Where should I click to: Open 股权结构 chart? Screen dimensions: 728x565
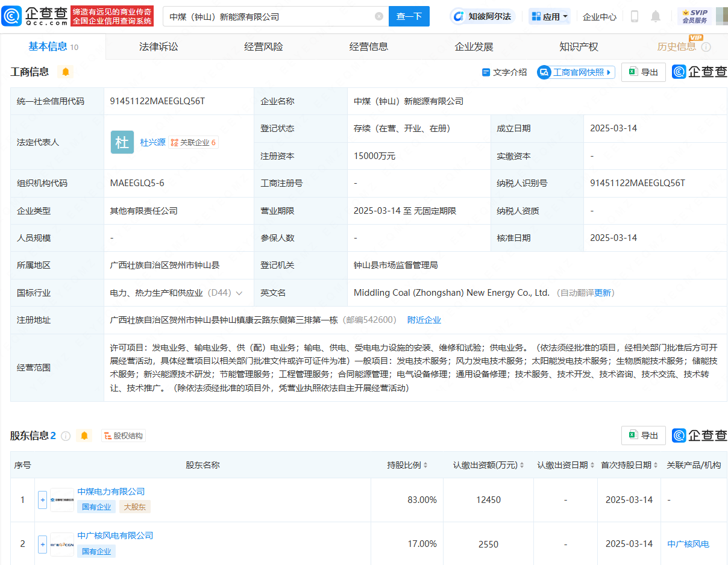click(124, 435)
